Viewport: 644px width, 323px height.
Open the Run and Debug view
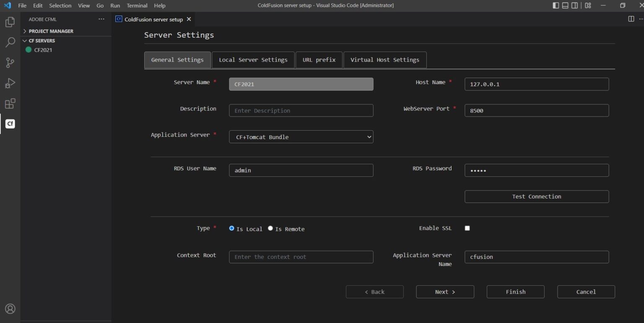coord(10,83)
